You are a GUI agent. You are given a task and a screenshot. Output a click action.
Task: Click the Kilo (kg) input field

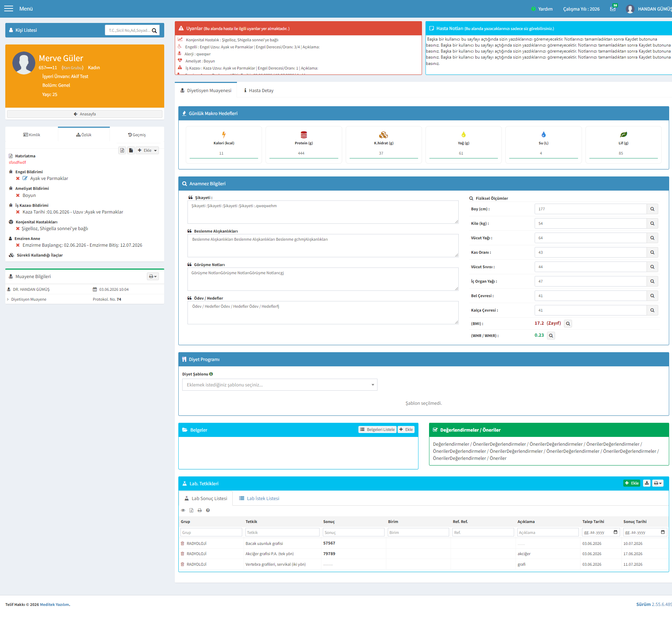(x=590, y=223)
